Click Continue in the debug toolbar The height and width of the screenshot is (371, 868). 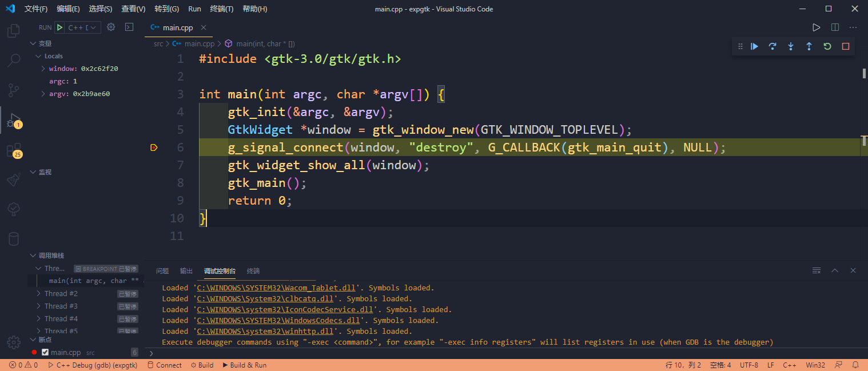(x=754, y=46)
